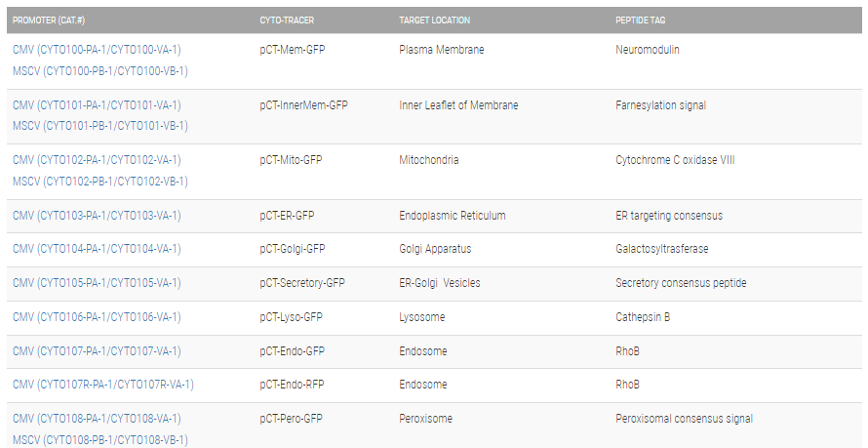
Task: Follow the MSCV CYTO101-PB-1 catalog link
Action: pyautogui.click(x=100, y=126)
